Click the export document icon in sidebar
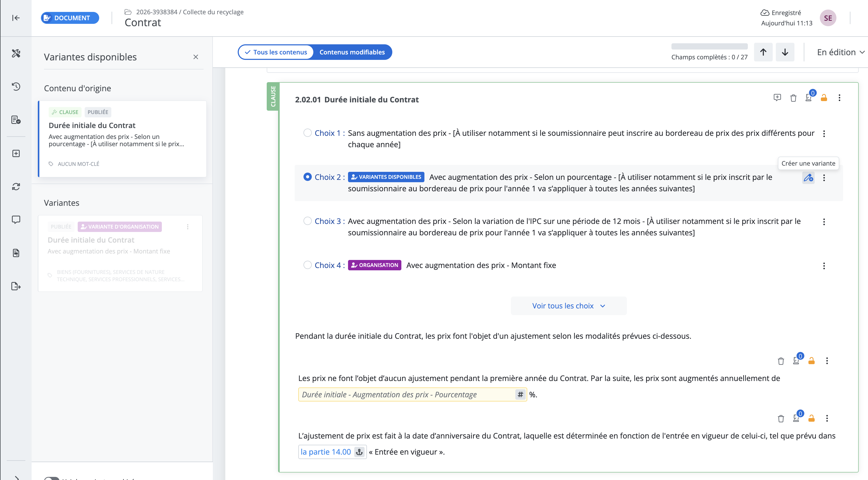The height and width of the screenshot is (480, 868). [16, 286]
